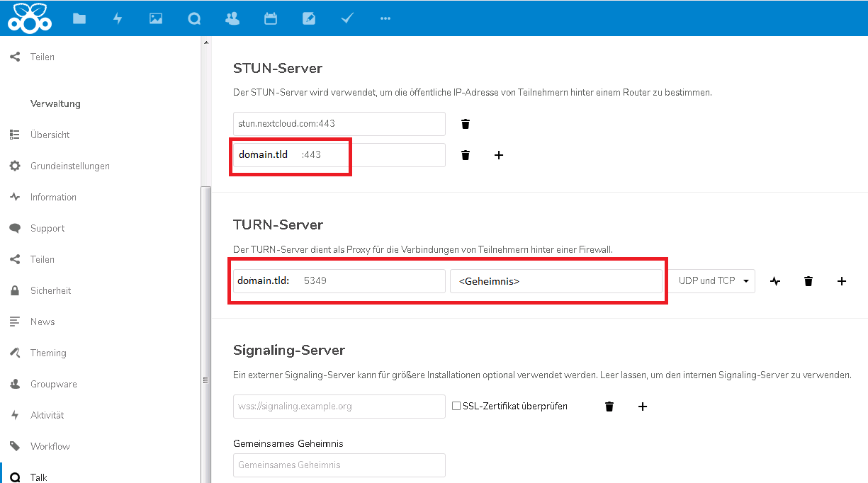Delete the TURN server entry
The image size is (868, 483).
[808, 281]
